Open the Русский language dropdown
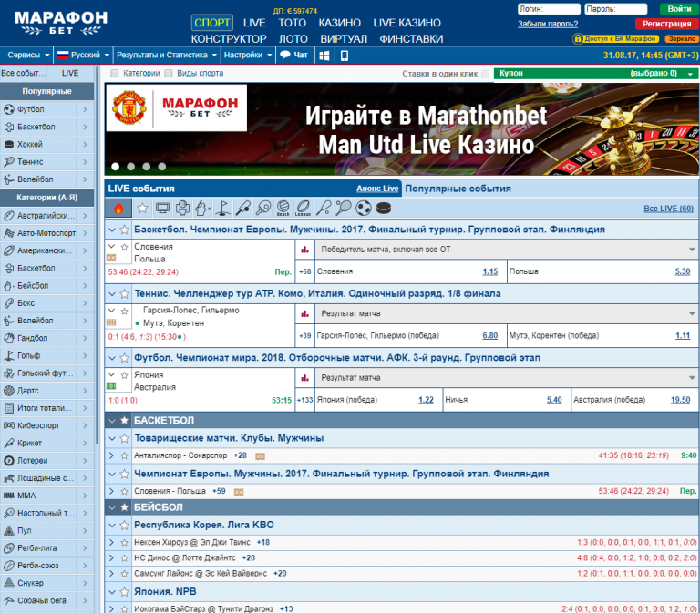The height and width of the screenshot is (613, 700). 83,55
